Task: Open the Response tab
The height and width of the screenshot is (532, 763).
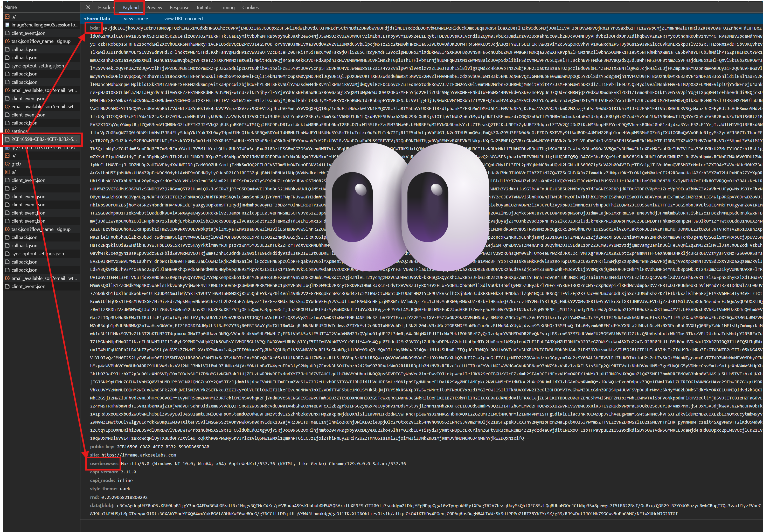Action: (179, 7)
